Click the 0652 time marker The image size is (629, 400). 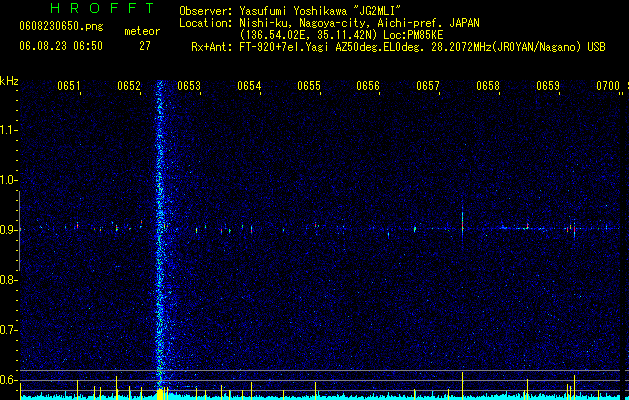tap(129, 86)
